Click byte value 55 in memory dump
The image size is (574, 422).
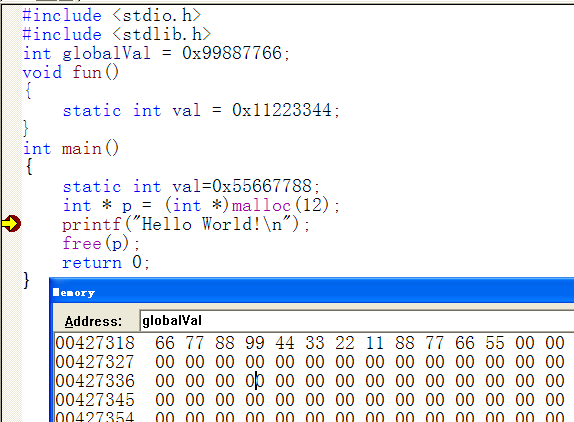tap(495, 343)
